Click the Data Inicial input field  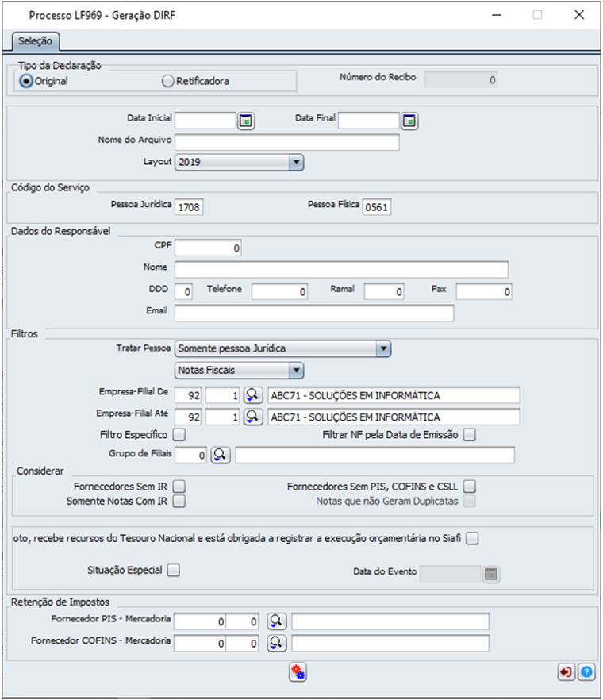tap(205, 121)
